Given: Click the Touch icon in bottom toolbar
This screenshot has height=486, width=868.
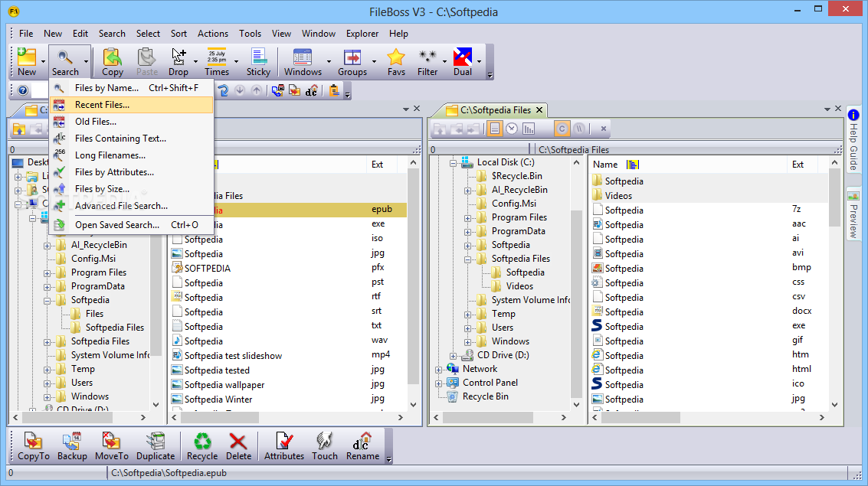Looking at the screenshot, I should coord(324,446).
